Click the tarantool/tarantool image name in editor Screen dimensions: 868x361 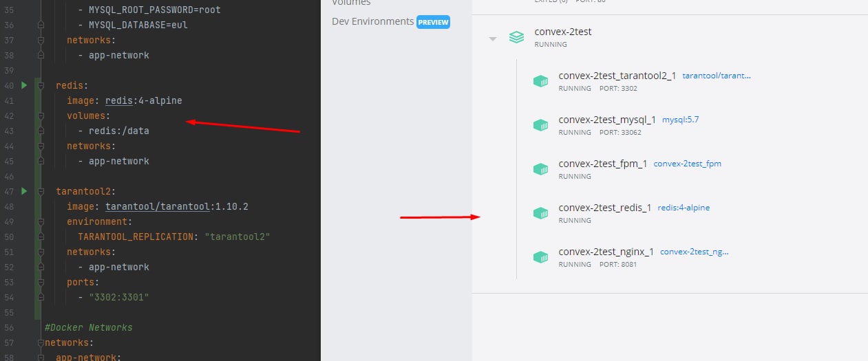(x=158, y=206)
